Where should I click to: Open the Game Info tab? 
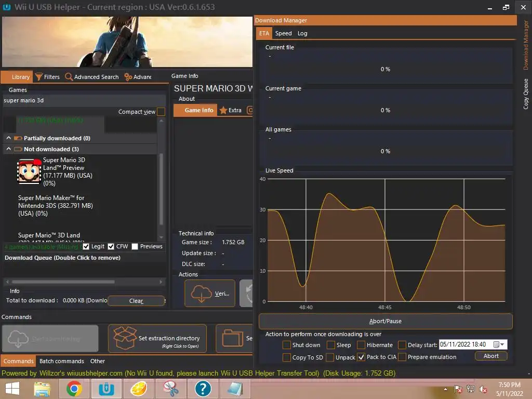click(195, 110)
